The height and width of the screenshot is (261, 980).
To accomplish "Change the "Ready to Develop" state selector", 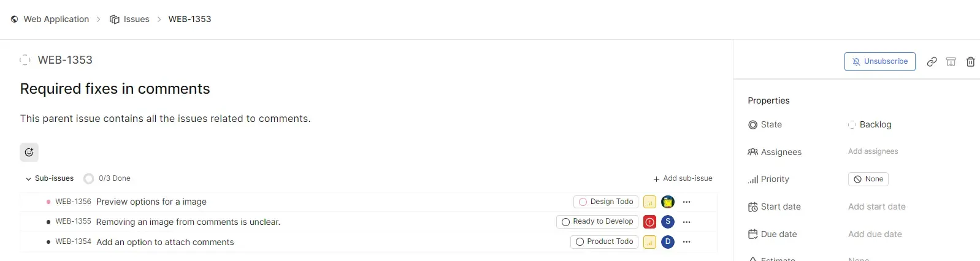I will tap(597, 222).
